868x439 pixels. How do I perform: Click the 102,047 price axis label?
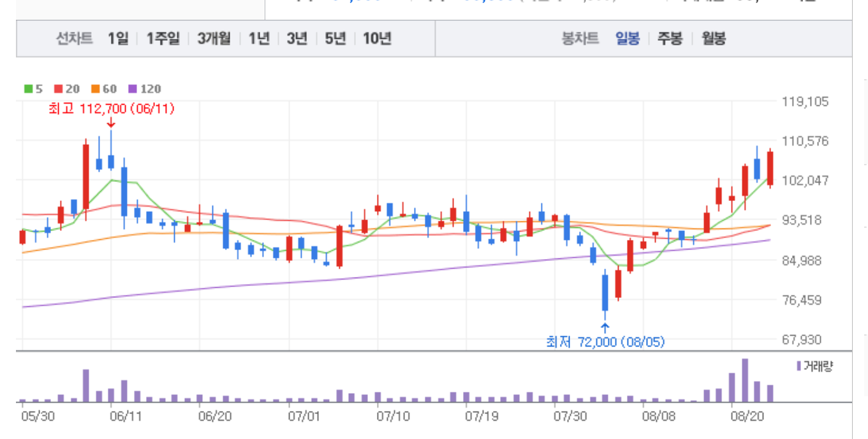[805, 181]
